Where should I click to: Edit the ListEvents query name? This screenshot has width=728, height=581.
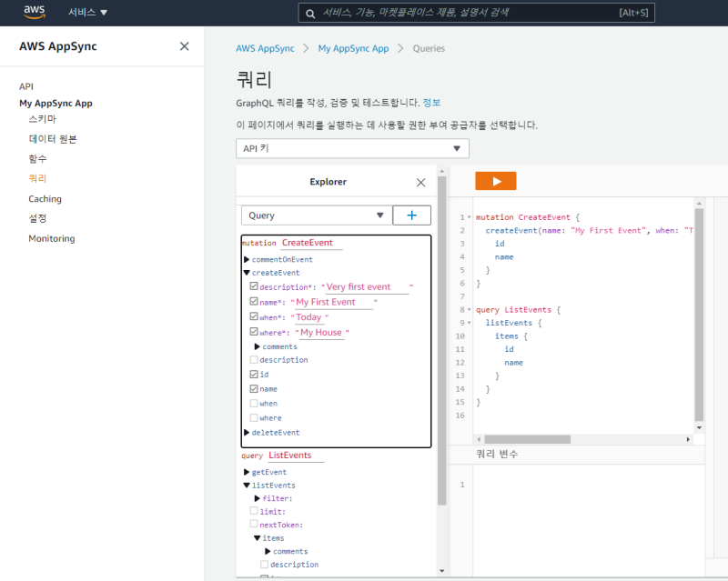(296, 456)
